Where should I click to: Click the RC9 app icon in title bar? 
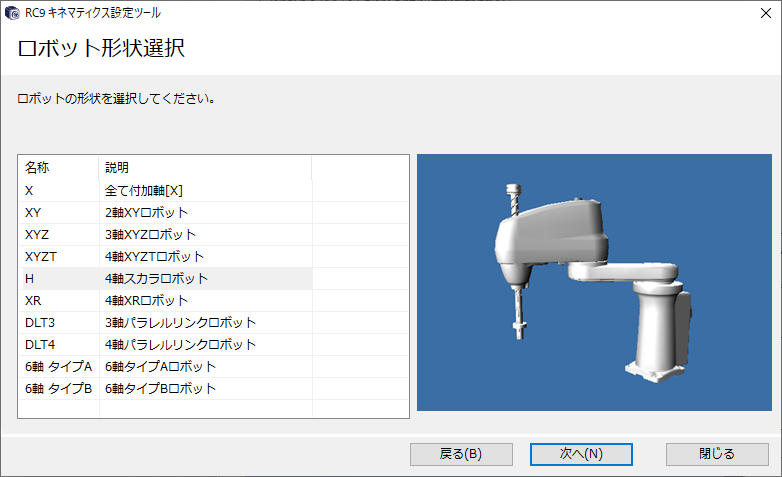coord(13,13)
